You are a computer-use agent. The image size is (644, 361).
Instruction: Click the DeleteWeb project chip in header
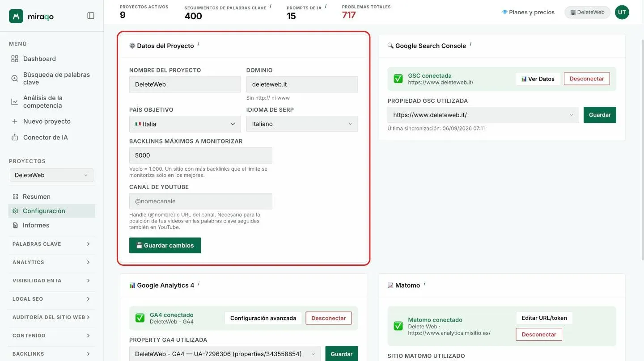coord(587,13)
